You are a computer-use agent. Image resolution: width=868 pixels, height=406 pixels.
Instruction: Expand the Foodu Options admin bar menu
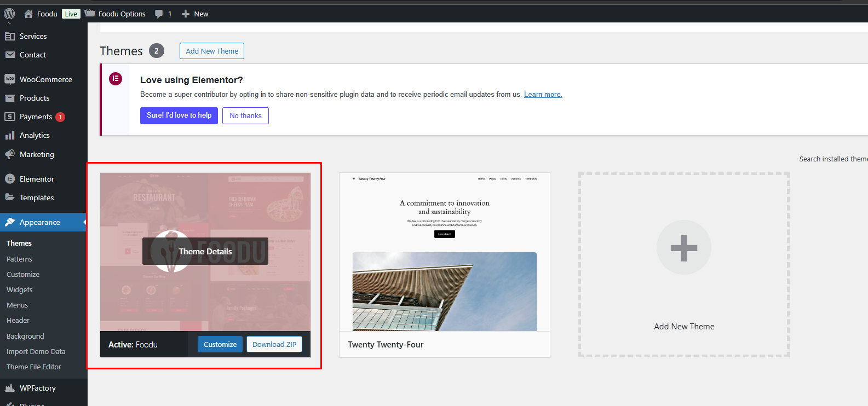pos(116,14)
